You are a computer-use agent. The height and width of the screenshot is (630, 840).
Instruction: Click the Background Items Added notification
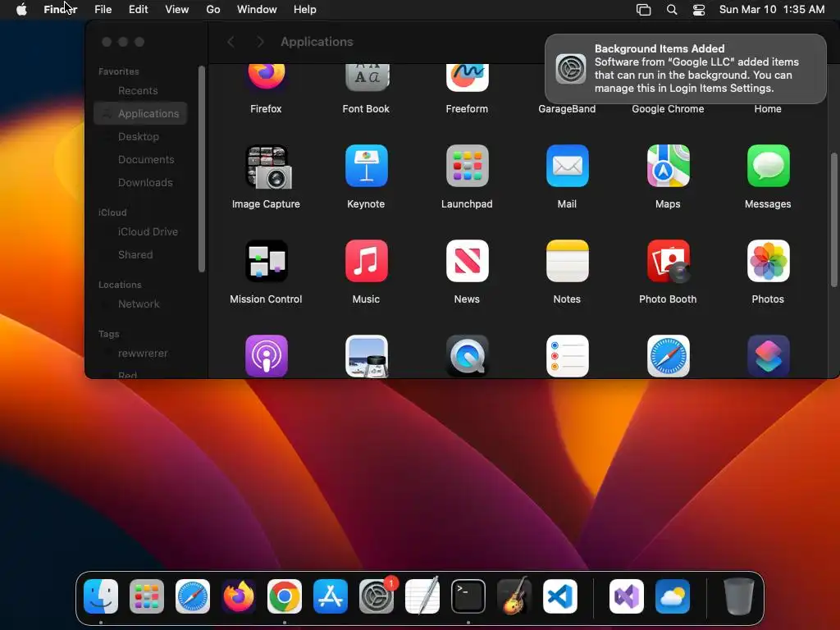(x=686, y=69)
